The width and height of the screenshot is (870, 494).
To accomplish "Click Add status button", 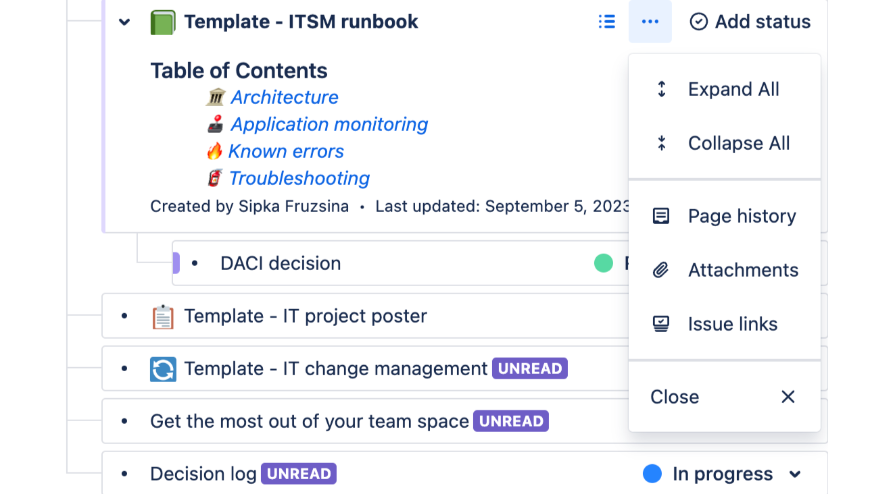I will [x=750, y=22].
